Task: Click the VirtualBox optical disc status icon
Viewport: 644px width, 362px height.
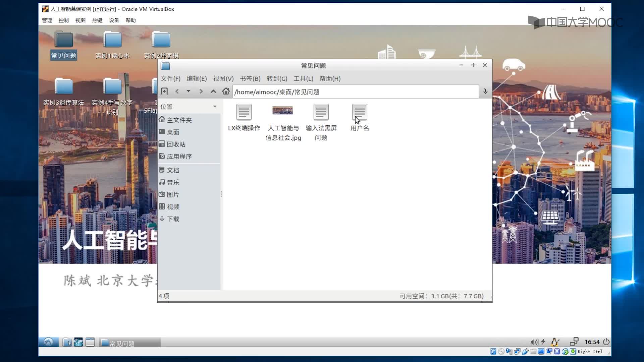Action: click(x=501, y=352)
